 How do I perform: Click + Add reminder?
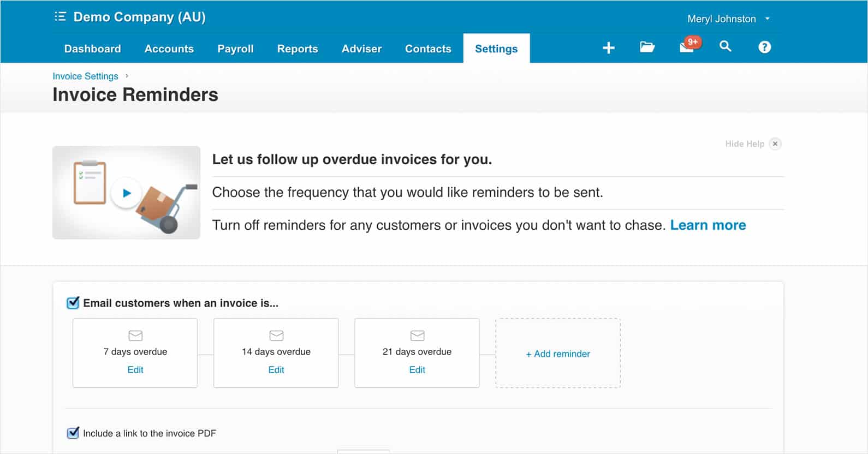[558, 354]
